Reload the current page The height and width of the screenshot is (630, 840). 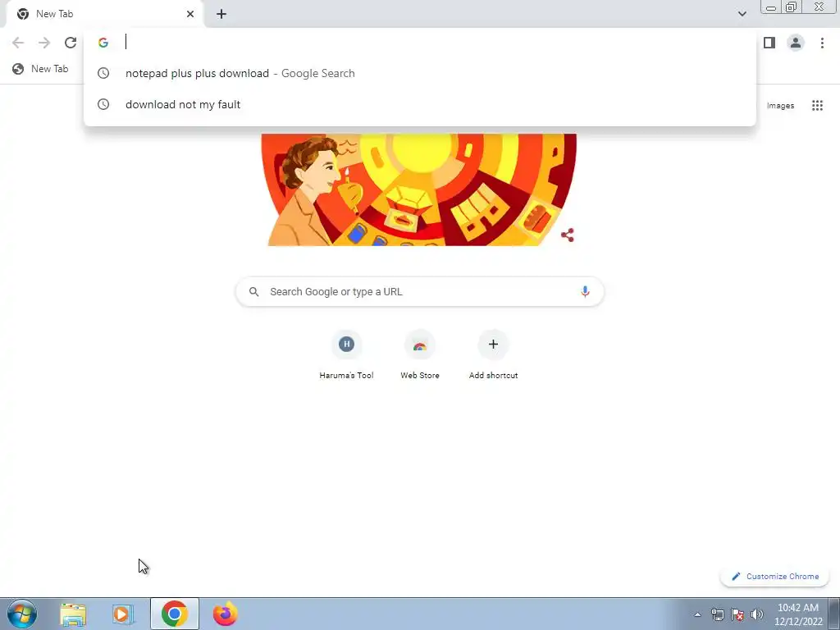pyautogui.click(x=71, y=43)
